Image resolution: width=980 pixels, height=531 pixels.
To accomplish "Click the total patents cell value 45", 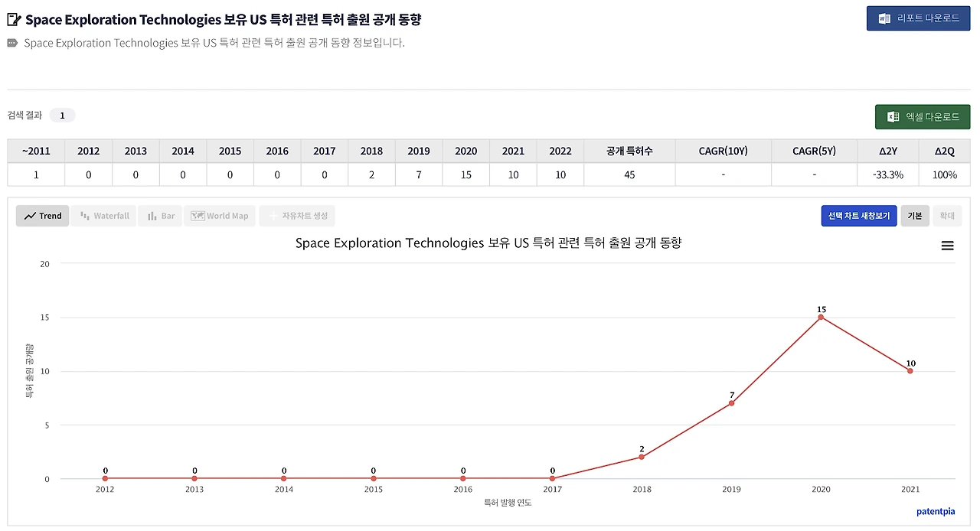I will 629,174.
